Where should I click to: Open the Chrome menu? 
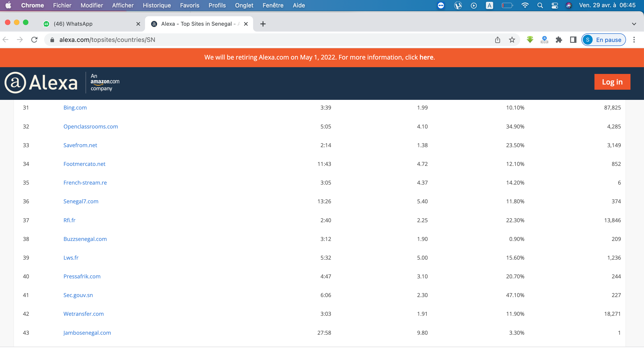pyautogui.click(x=32, y=5)
